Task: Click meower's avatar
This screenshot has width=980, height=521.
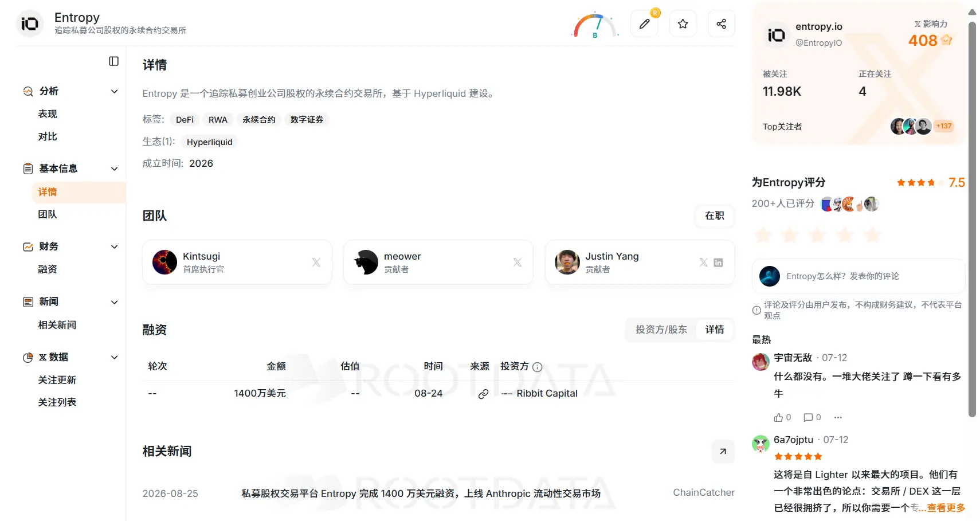Action: click(366, 263)
